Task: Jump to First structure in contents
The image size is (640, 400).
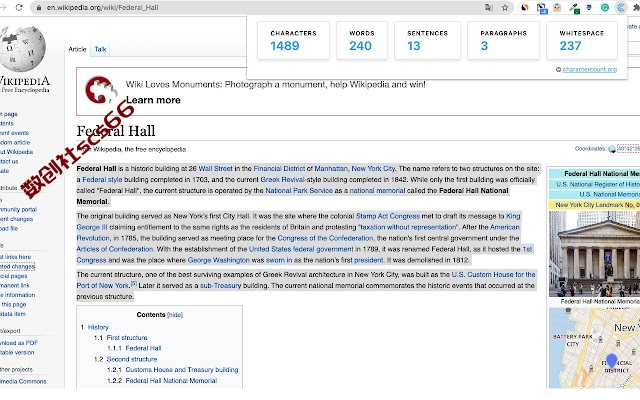Action: point(127,338)
